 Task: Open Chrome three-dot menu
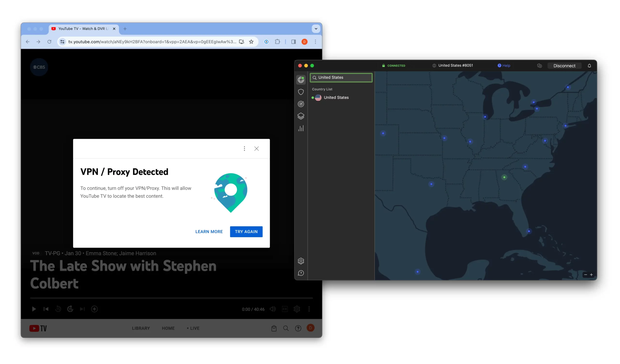[x=315, y=42]
